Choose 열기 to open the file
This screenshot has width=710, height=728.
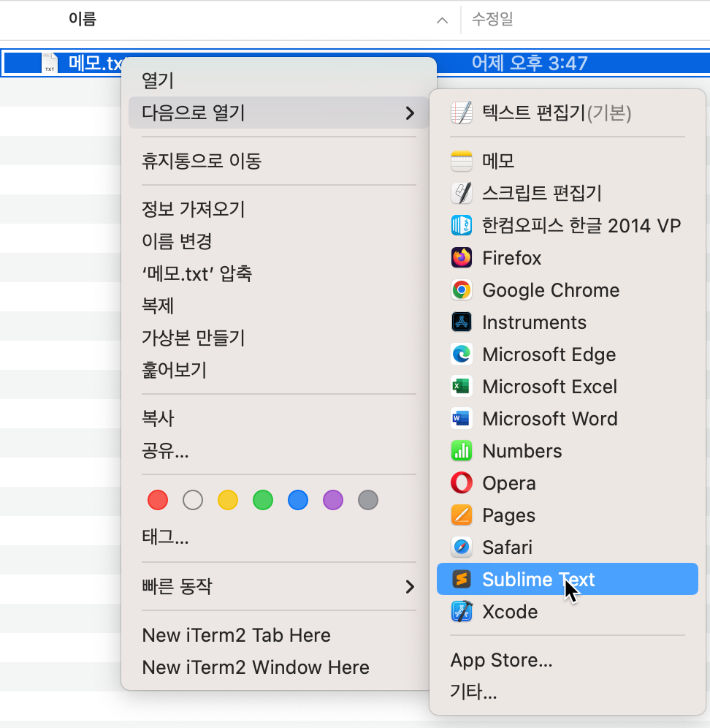point(278,81)
